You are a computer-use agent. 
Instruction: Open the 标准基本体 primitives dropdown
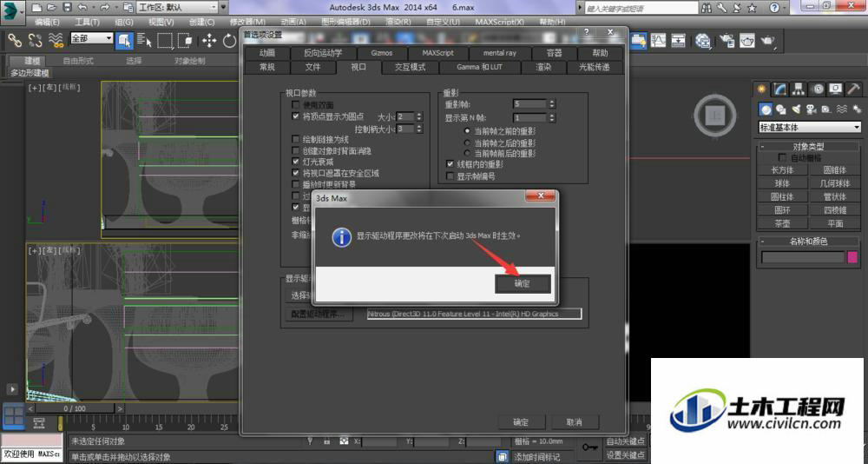pos(809,128)
